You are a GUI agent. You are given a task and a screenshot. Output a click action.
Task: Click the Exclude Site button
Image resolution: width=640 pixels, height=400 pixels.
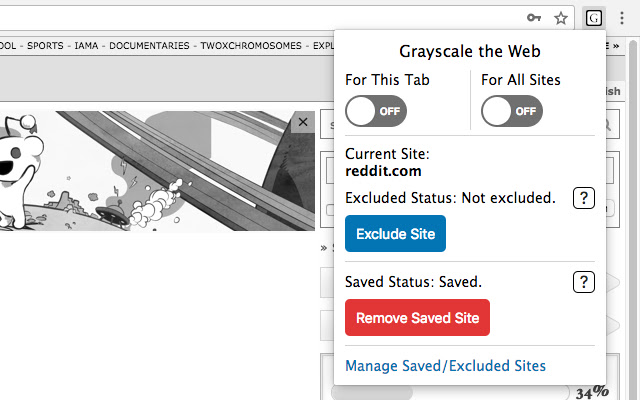tap(395, 234)
